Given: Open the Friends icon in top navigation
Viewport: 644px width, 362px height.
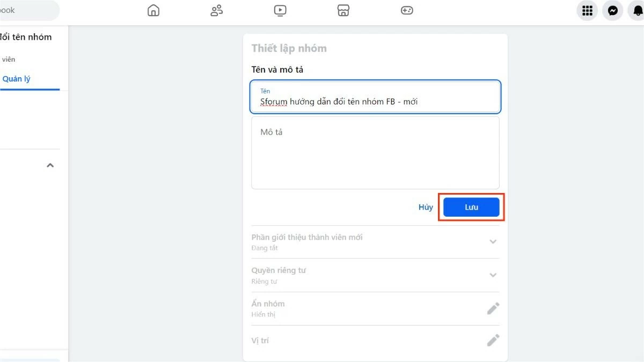Looking at the screenshot, I should [x=216, y=10].
